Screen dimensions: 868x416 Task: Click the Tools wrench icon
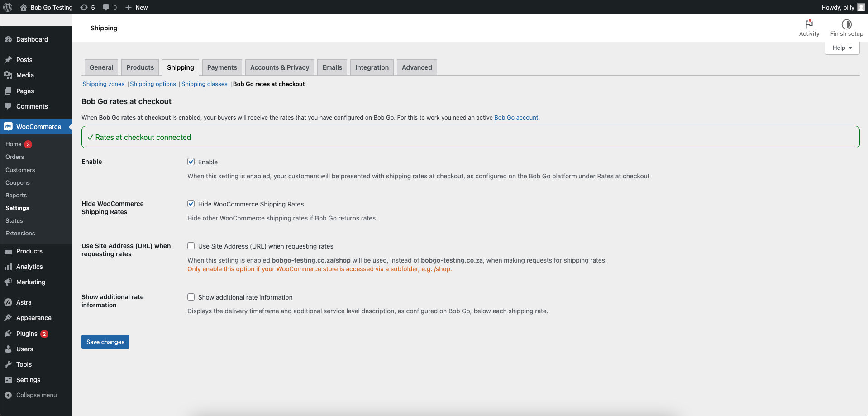8,364
